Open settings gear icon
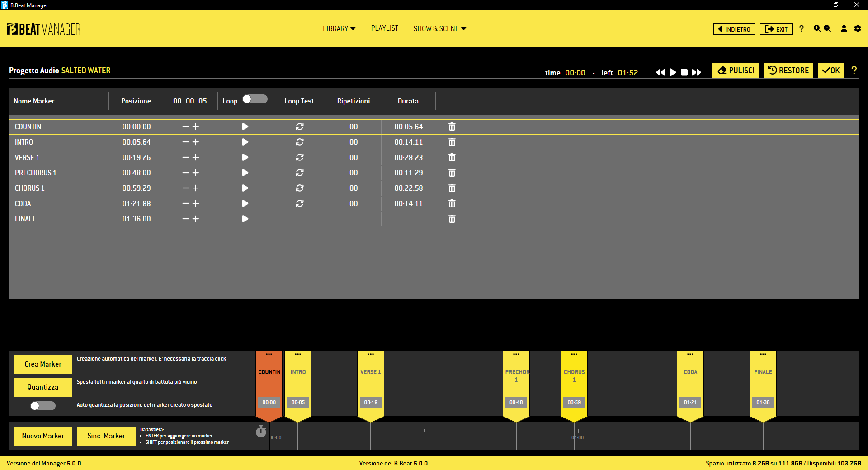This screenshot has height=470, width=868. (858, 29)
